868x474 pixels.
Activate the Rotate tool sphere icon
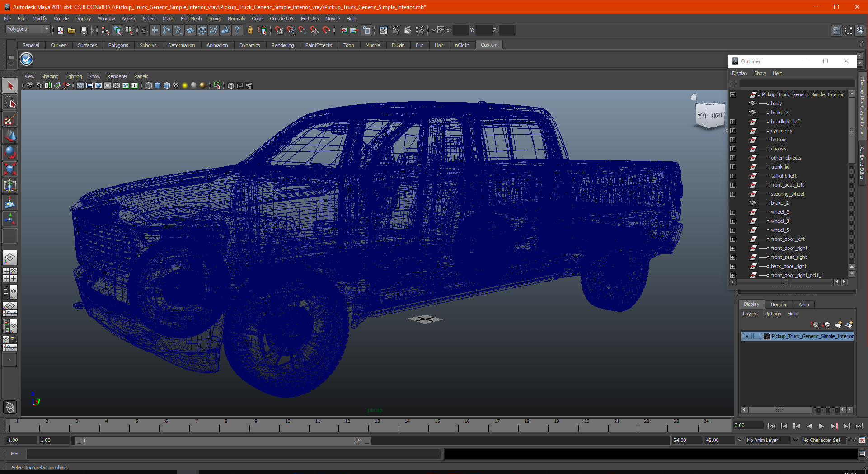[x=10, y=153]
